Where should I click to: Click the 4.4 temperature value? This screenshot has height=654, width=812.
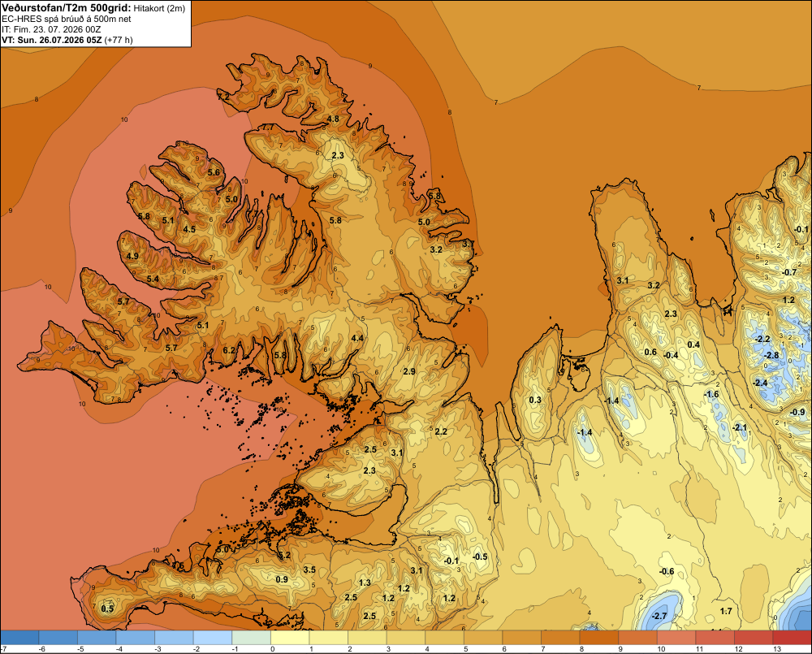click(357, 338)
